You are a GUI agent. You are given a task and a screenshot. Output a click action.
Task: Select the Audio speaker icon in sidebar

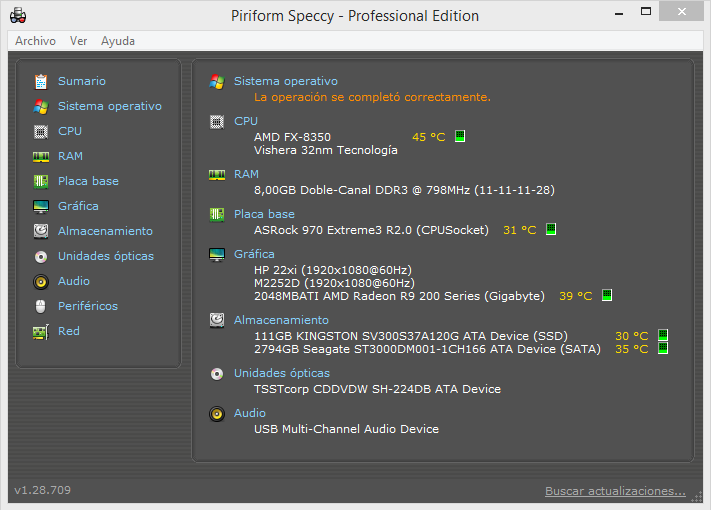[x=41, y=282]
